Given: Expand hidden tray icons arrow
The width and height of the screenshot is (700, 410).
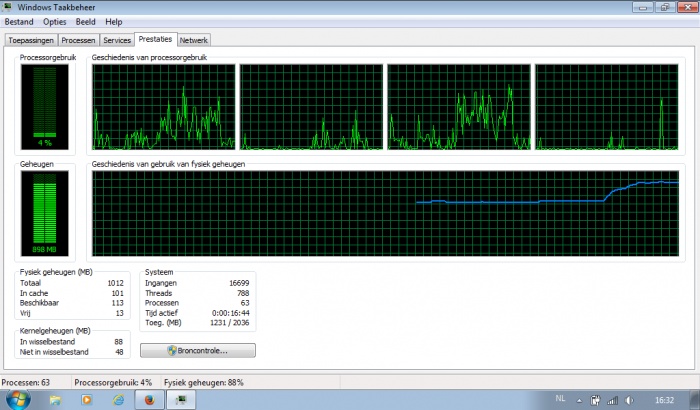Looking at the screenshot, I should coord(579,401).
